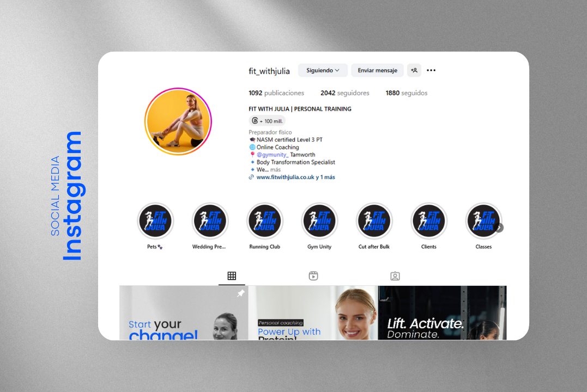Click the Enviar mensaje button
Image resolution: width=587 pixels, height=392 pixels.
(377, 70)
